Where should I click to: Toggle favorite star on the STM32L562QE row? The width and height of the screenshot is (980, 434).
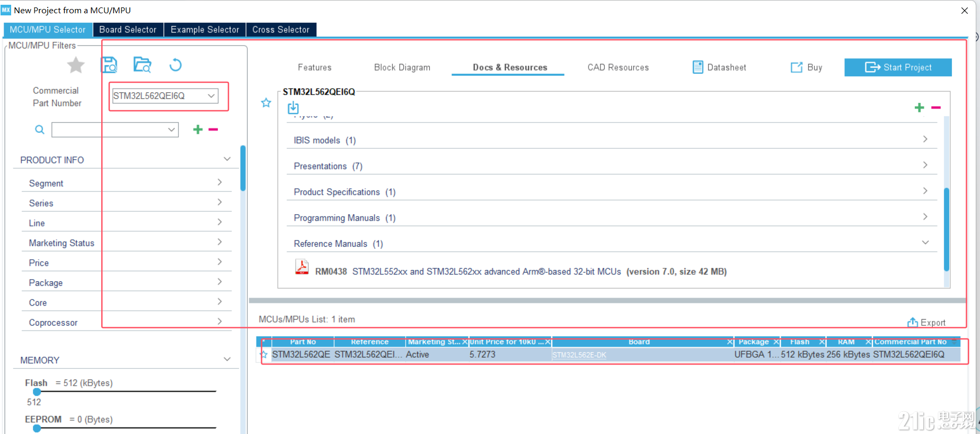click(264, 354)
